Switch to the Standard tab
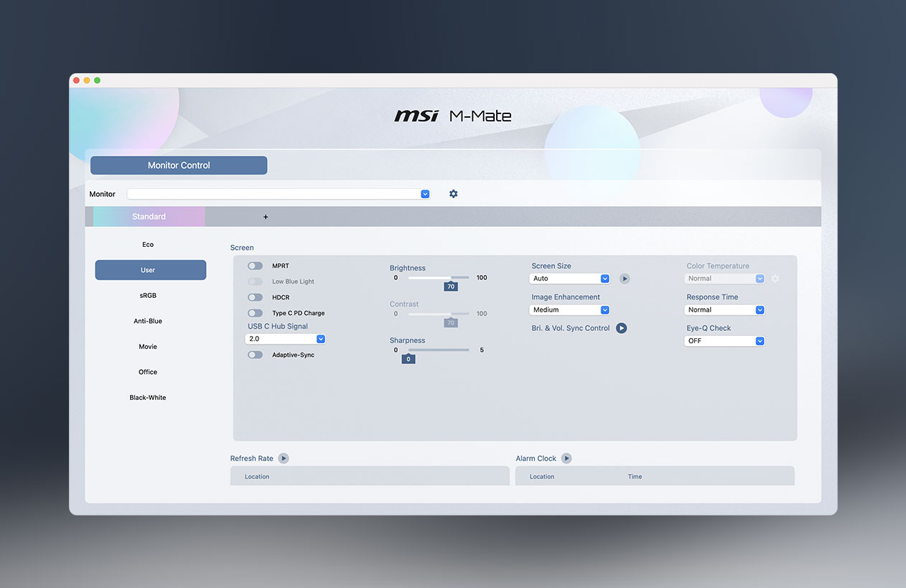 [148, 216]
